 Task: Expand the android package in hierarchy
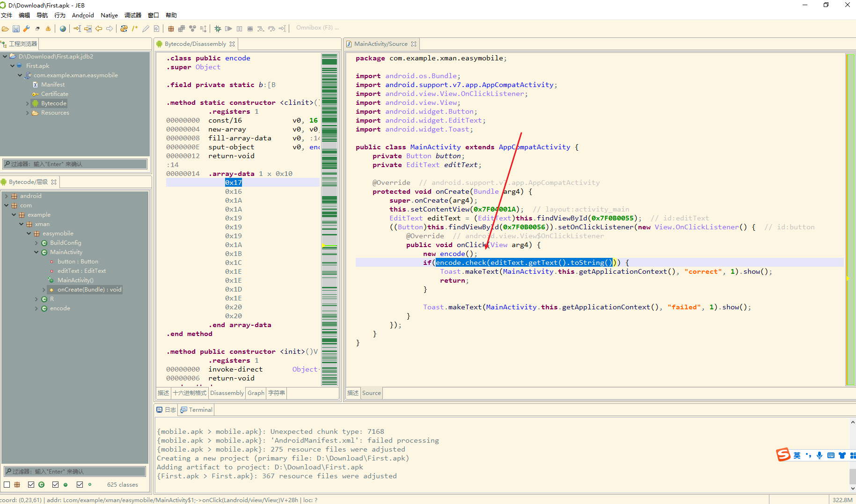click(x=7, y=196)
